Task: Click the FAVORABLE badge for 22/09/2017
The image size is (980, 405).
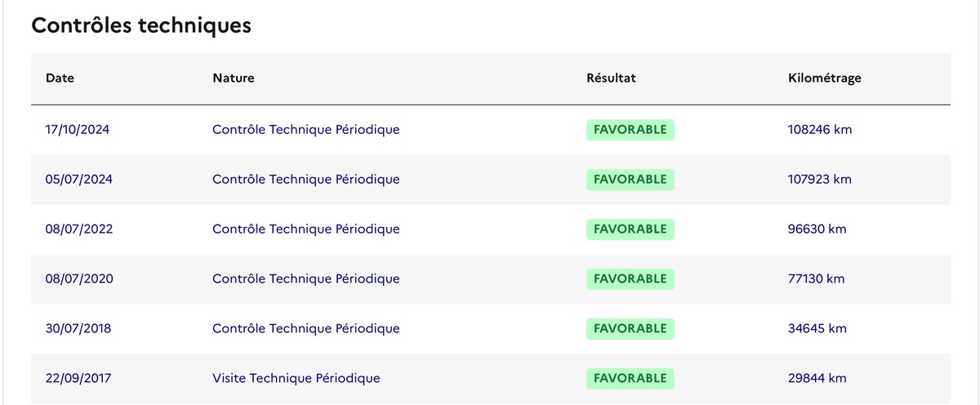Action: click(630, 379)
